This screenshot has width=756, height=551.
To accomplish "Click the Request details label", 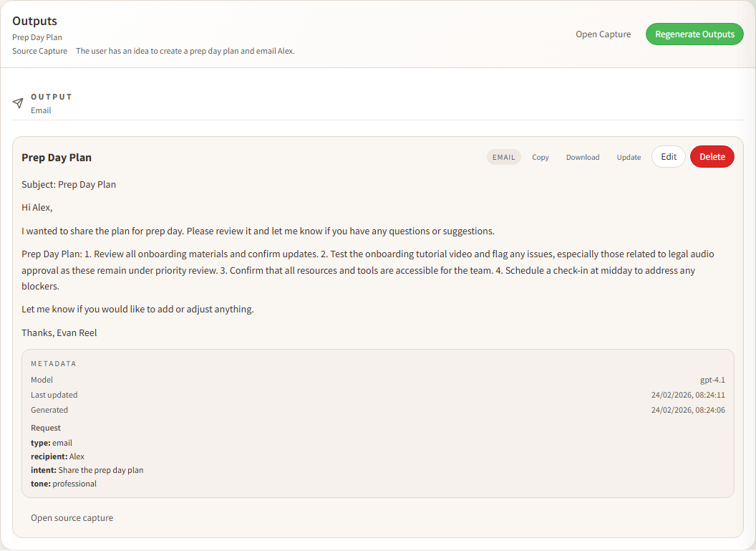I will coord(45,427).
